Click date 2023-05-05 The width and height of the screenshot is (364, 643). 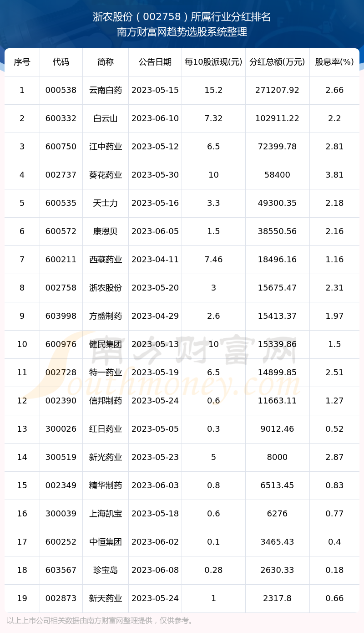pos(155,429)
